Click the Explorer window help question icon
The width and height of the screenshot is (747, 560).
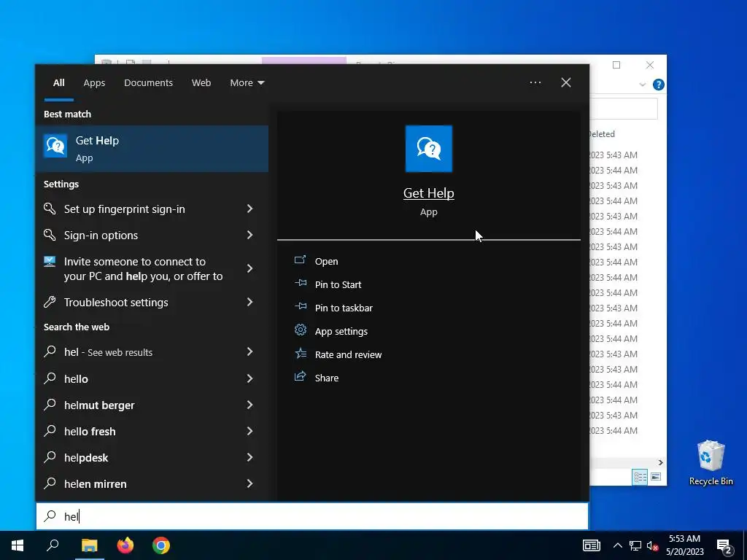click(x=659, y=85)
